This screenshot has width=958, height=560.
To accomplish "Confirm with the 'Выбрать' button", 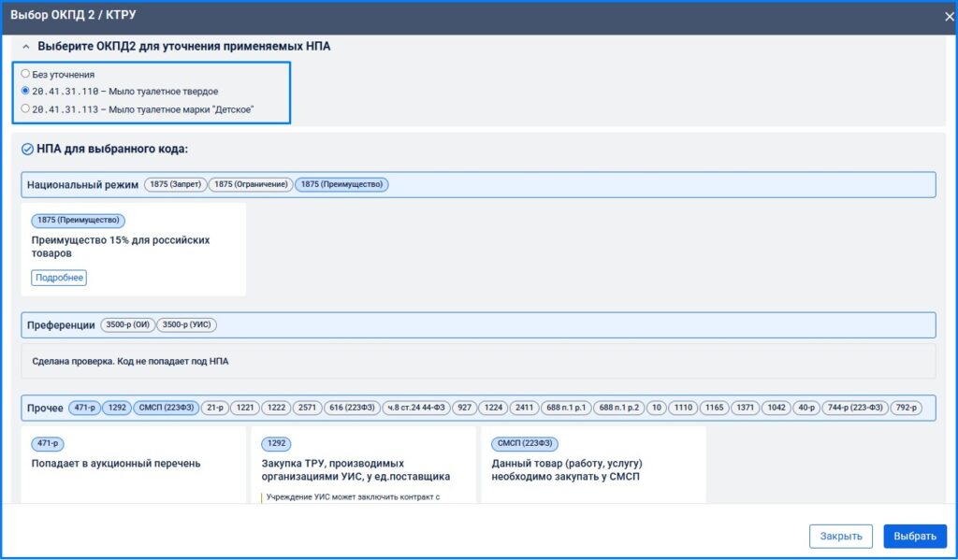I will pyautogui.click(x=915, y=537).
